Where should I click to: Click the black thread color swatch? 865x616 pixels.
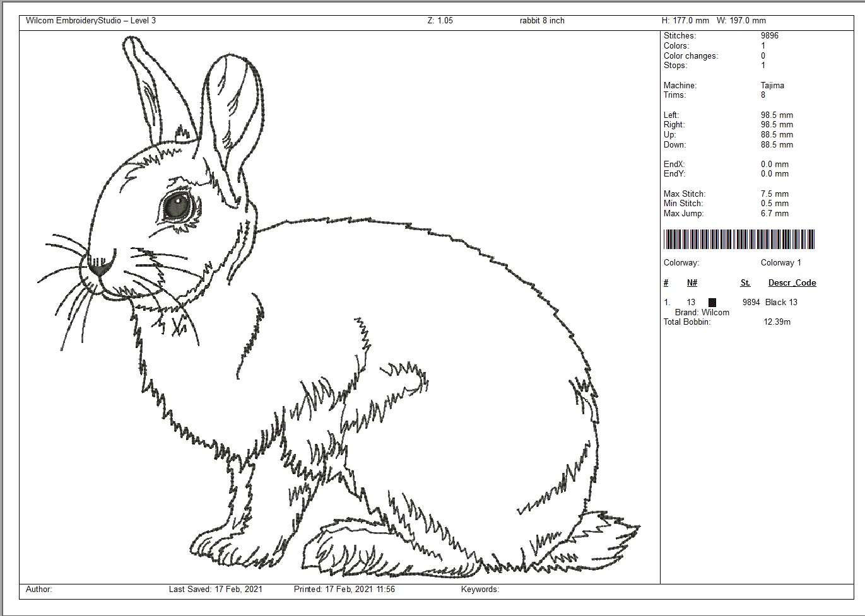point(712,303)
